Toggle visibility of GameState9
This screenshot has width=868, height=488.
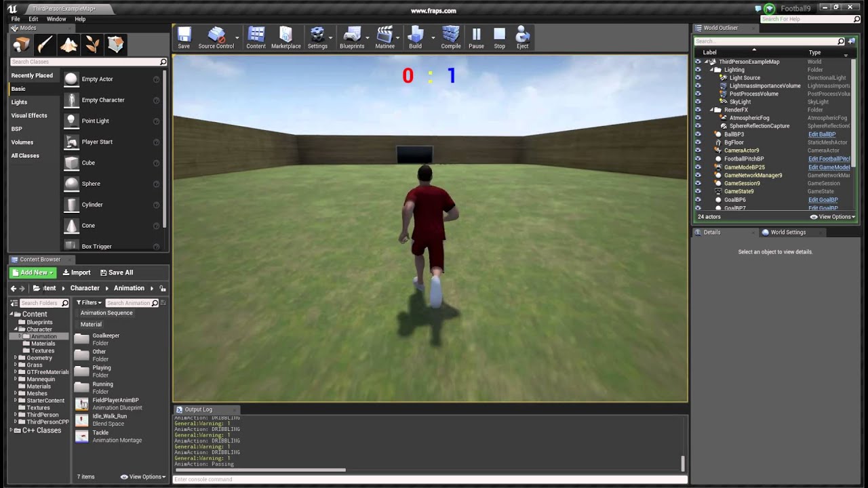698,191
